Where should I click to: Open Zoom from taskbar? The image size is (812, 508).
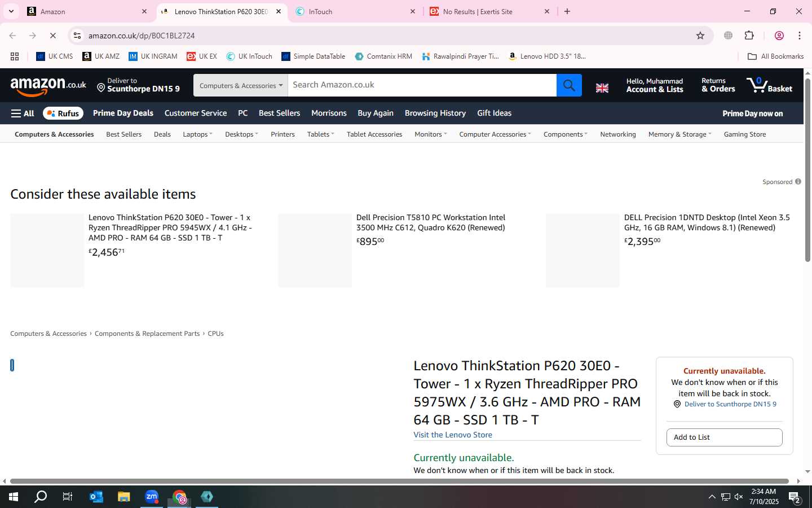[152, 497]
